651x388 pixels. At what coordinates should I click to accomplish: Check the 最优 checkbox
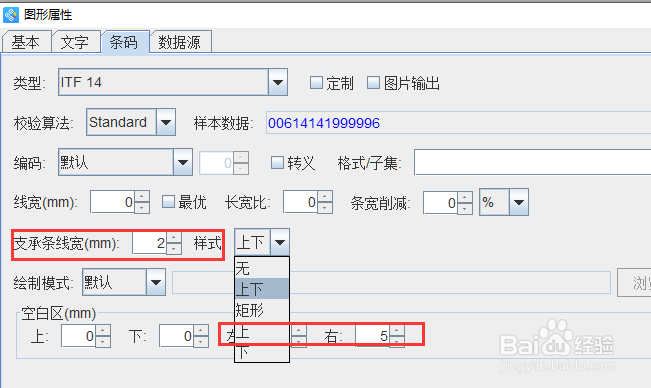click(x=168, y=202)
